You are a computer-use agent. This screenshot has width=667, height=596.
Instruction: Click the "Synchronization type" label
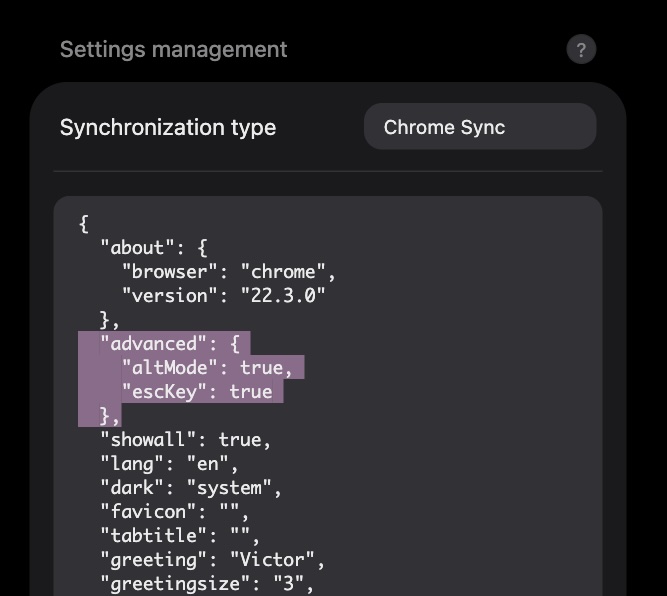pyautogui.click(x=168, y=127)
